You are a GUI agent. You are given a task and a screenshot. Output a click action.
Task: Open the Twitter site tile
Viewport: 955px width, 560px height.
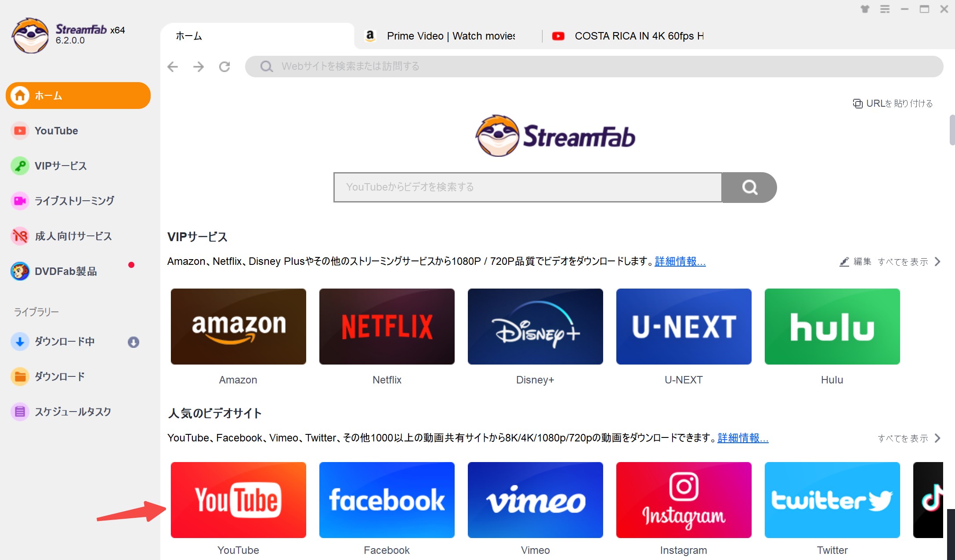pyautogui.click(x=832, y=500)
